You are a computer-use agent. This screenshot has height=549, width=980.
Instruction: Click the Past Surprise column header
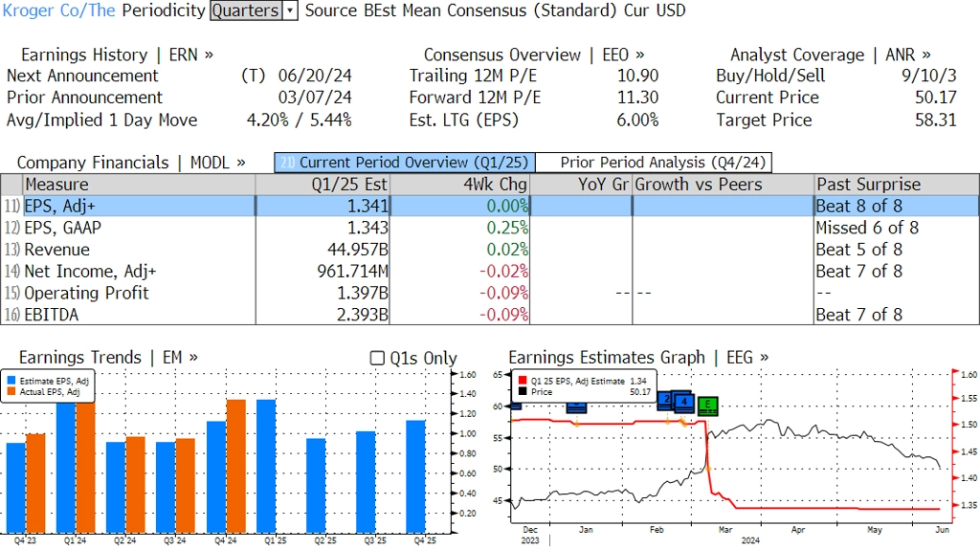pos(897,185)
